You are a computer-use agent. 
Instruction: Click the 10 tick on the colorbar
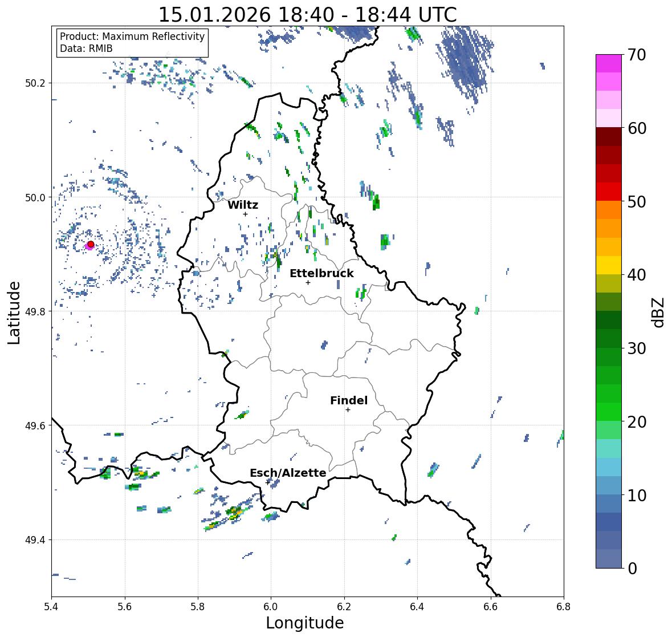click(637, 495)
